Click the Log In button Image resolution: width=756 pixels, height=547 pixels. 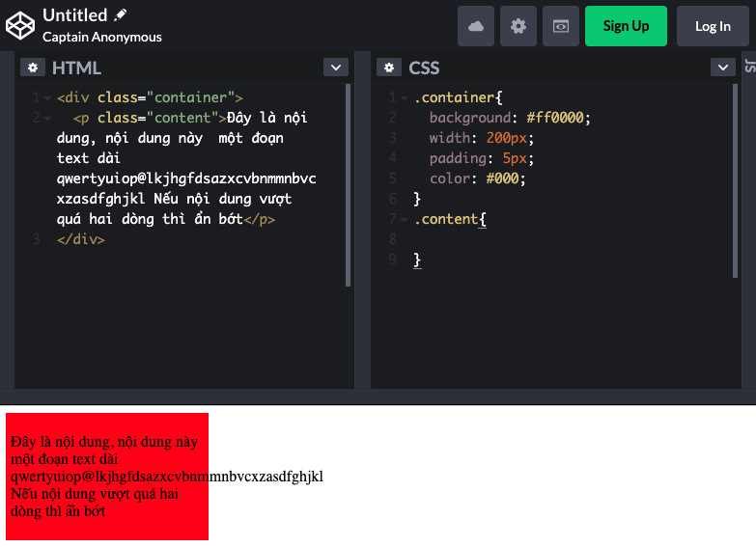tap(713, 26)
